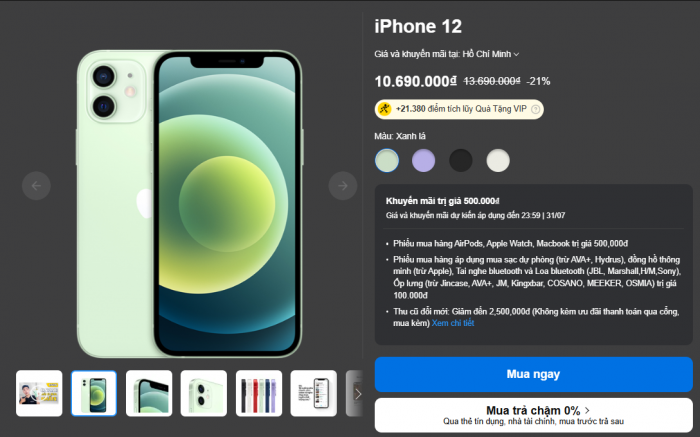Choose the white color option

498,161
